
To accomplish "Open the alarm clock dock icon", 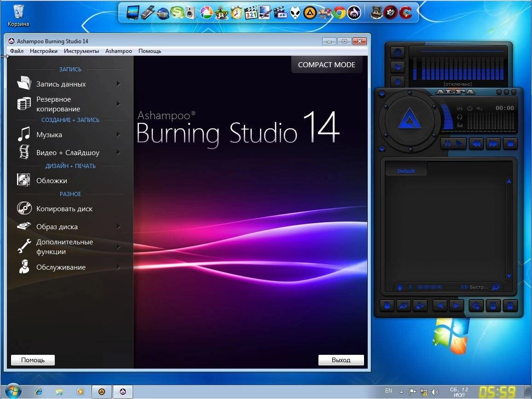I will [x=237, y=13].
